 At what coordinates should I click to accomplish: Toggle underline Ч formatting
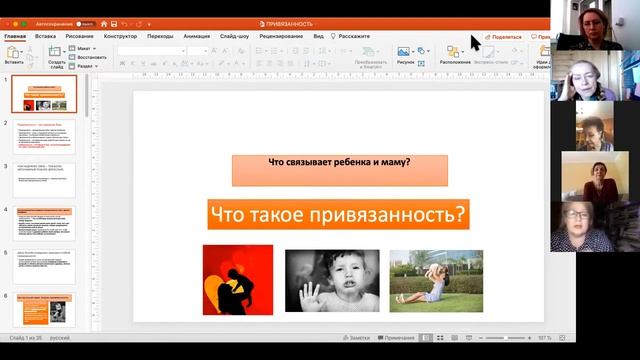click(143, 64)
